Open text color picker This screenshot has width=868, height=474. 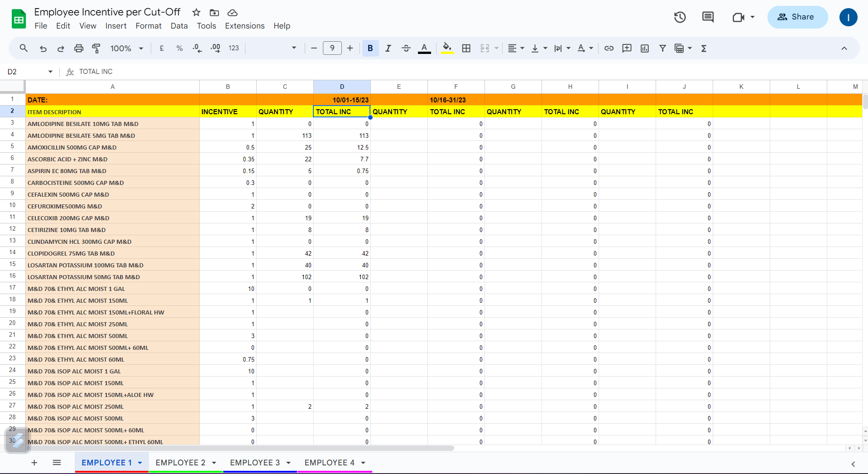[x=424, y=48]
